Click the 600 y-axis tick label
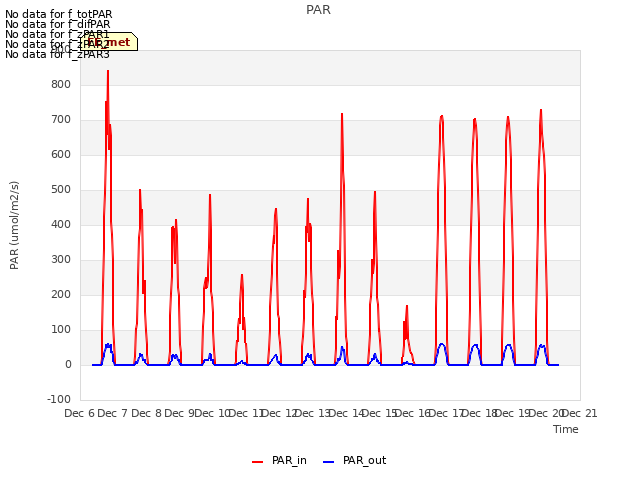This screenshot has width=640, height=480. coord(61,155)
